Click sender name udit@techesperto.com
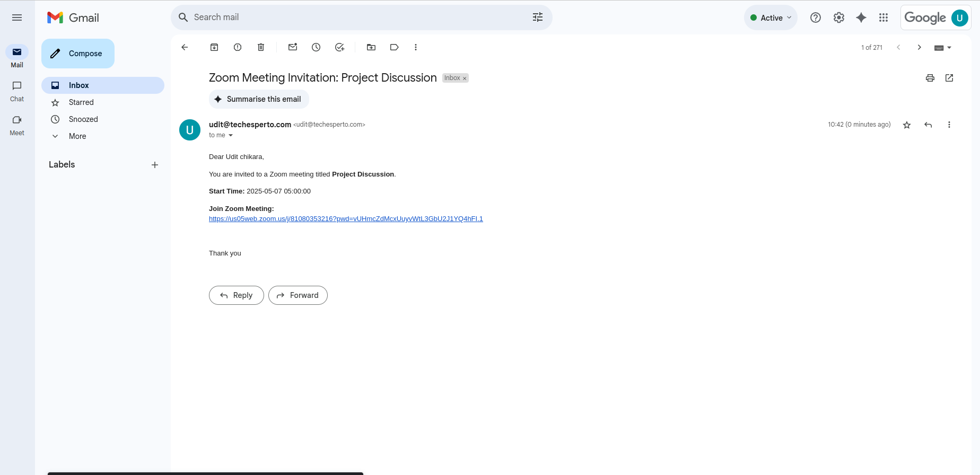This screenshot has height=475, width=980. [x=250, y=125]
